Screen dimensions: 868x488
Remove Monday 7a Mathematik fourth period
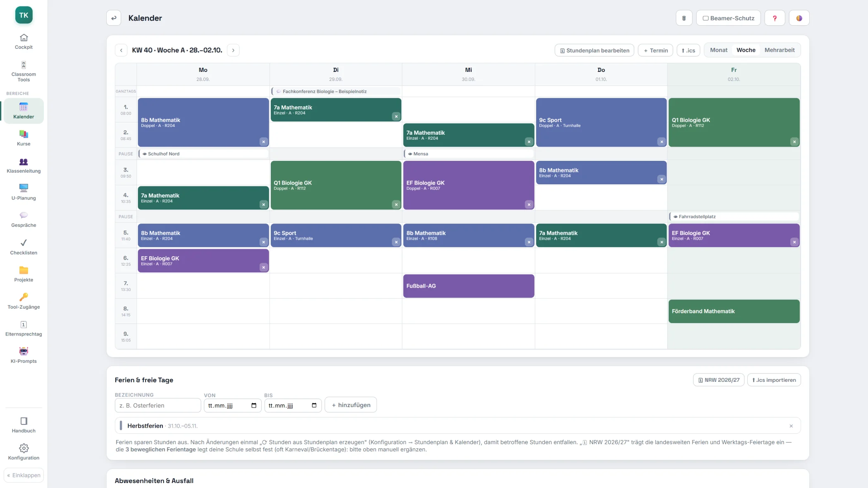264,205
